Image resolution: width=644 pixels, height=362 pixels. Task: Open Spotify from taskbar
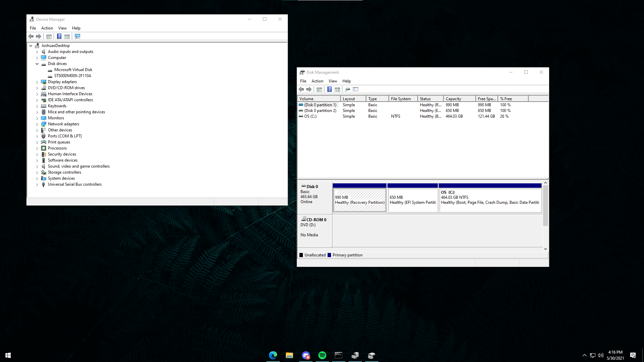coord(322,355)
